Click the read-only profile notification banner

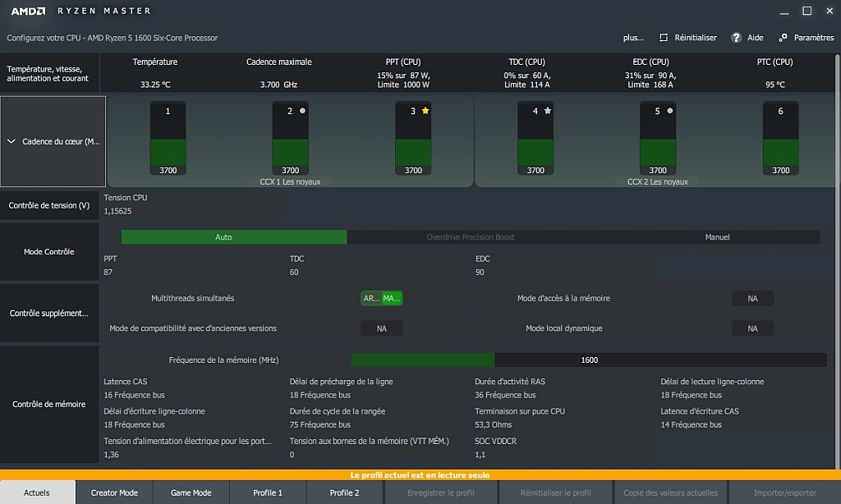pyautogui.click(x=420, y=474)
